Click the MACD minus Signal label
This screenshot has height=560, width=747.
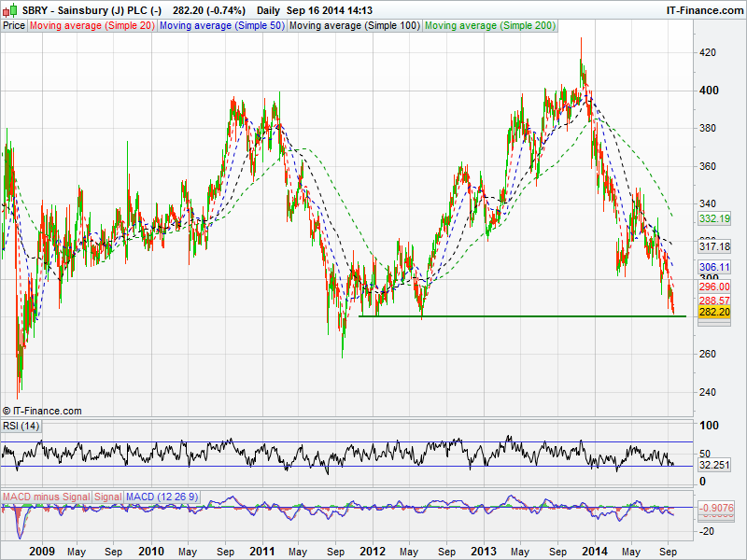click(46, 496)
